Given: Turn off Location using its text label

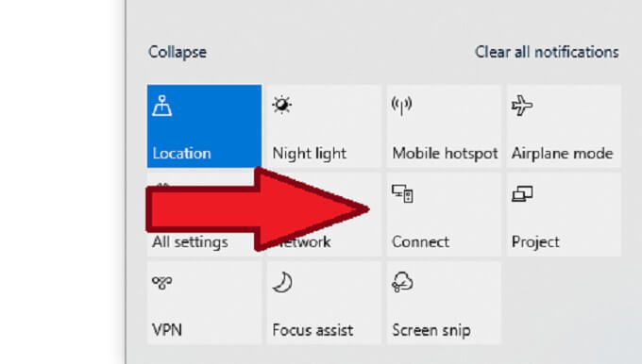Looking at the screenshot, I should [182, 154].
